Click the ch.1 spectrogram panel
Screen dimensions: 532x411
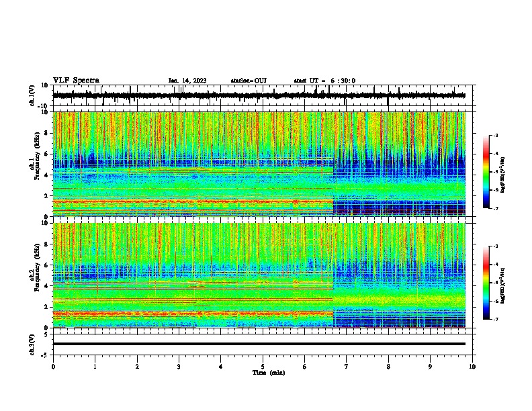(259, 164)
